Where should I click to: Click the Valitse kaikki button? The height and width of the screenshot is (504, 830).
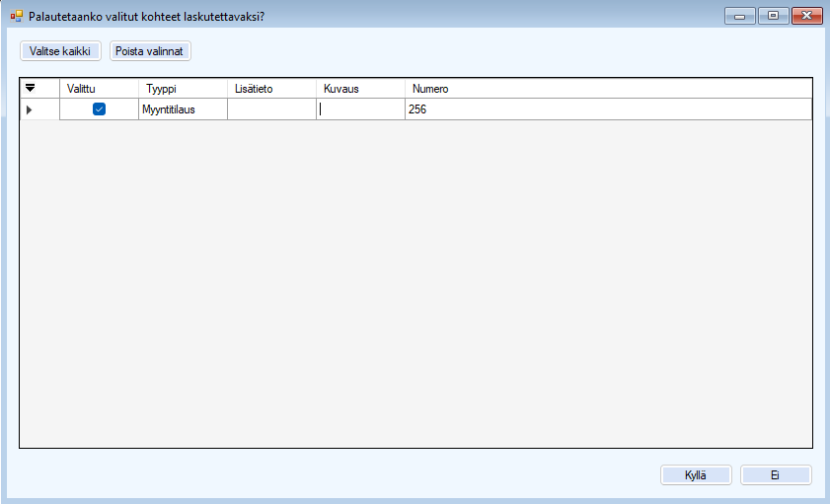coord(60,50)
